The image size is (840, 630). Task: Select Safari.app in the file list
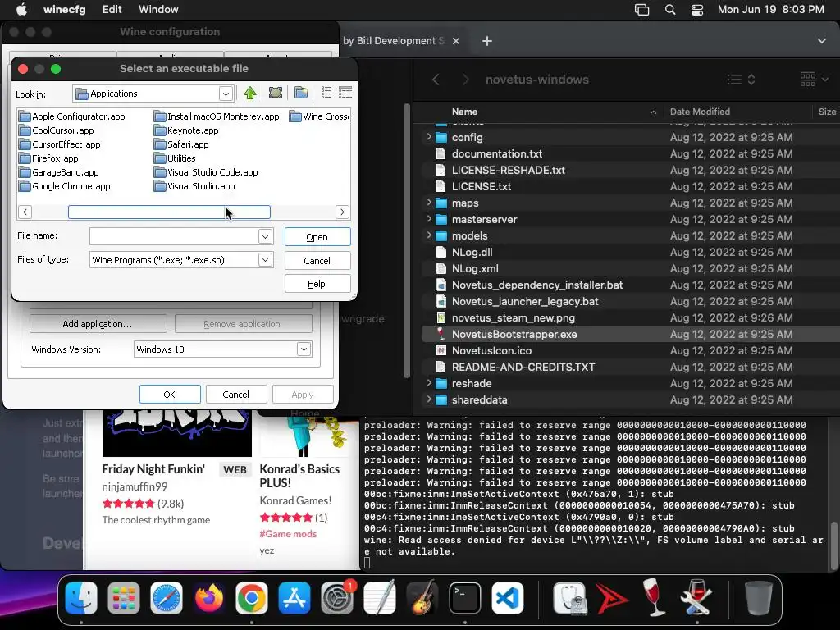tap(181, 144)
